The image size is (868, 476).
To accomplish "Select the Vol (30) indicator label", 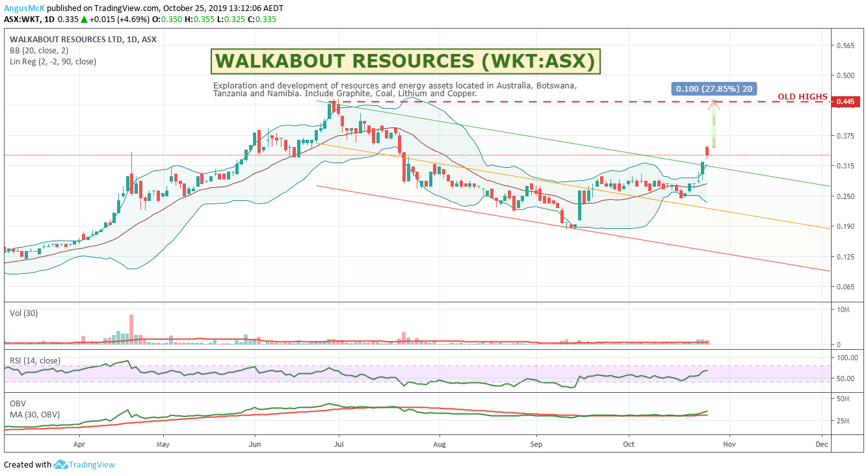I will coord(23,313).
